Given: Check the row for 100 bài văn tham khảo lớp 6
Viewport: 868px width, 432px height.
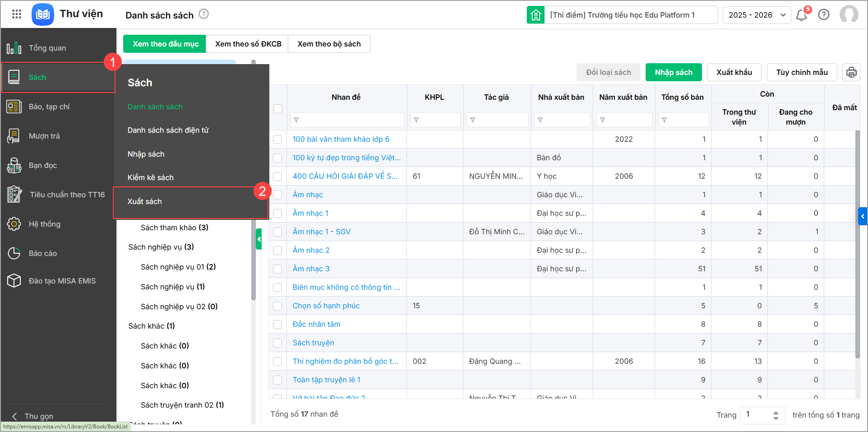Looking at the screenshot, I should [278, 139].
